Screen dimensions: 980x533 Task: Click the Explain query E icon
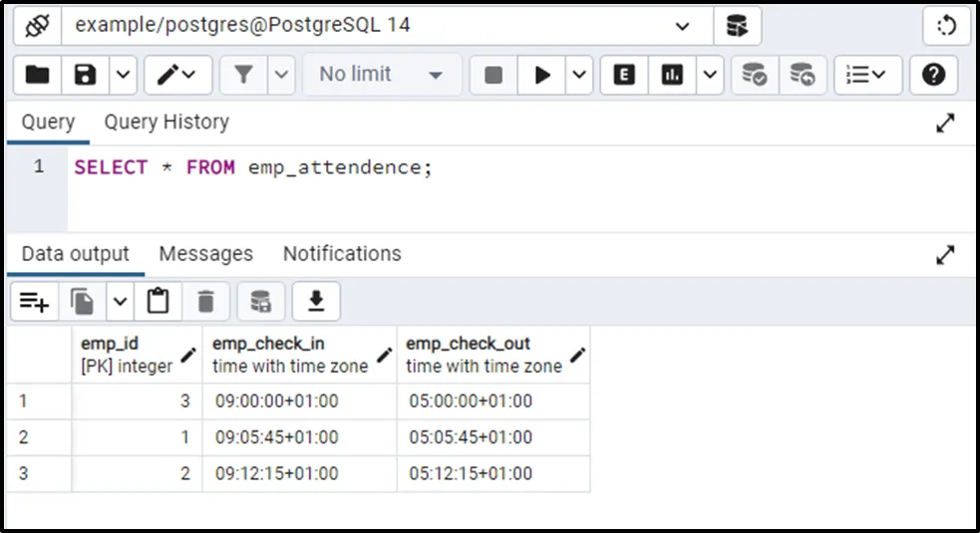point(624,75)
